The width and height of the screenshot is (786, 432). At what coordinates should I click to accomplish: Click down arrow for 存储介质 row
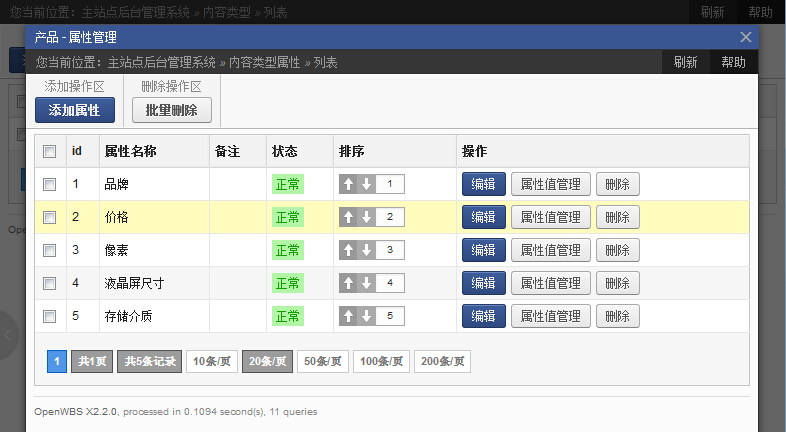(367, 316)
